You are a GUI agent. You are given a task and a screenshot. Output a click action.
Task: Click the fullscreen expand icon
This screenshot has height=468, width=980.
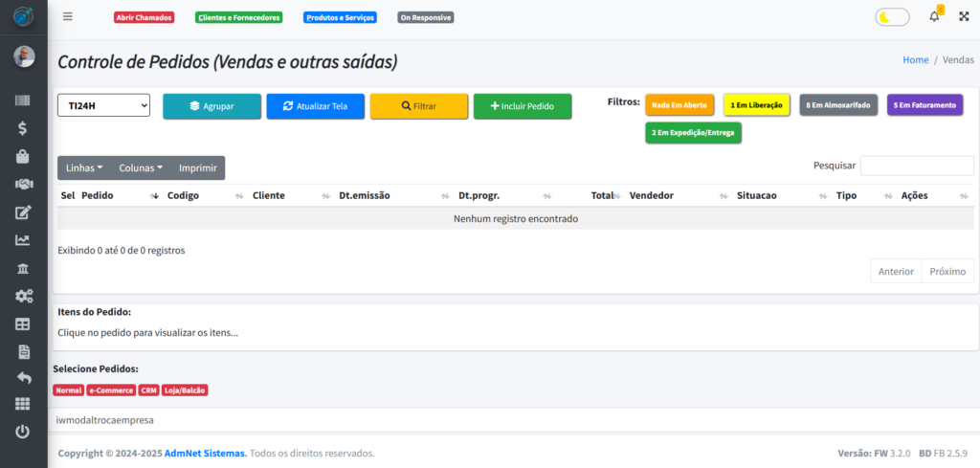click(963, 17)
